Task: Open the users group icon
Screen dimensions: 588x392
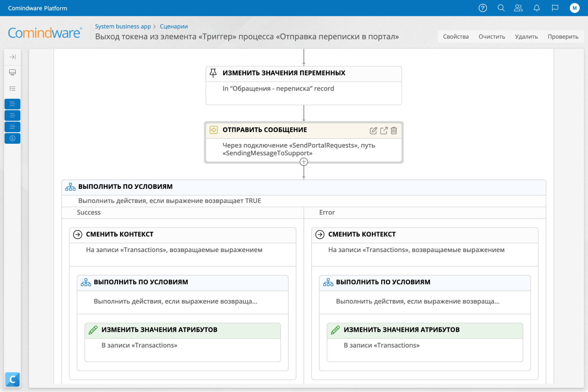Action: (518, 8)
